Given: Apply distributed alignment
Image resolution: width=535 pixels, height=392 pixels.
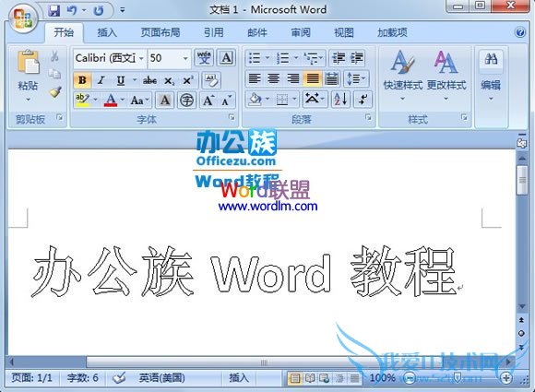Looking at the screenshot, I should pos(331,78).
